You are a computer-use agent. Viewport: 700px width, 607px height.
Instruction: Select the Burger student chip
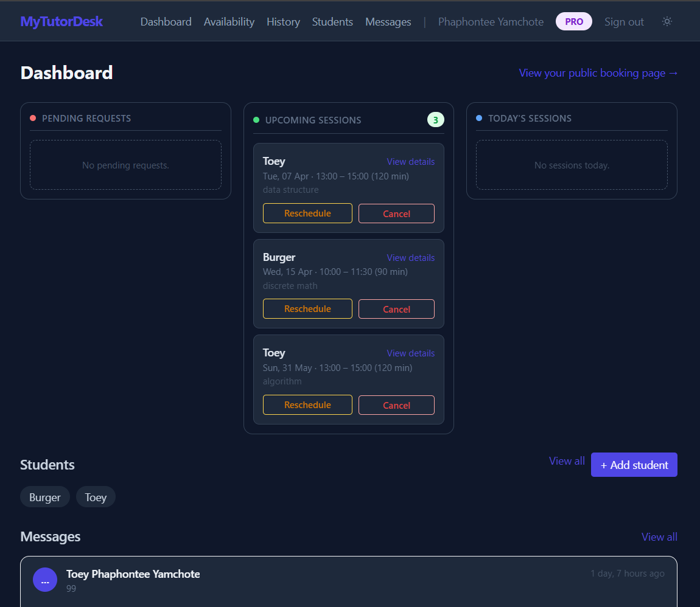[44, 497]
